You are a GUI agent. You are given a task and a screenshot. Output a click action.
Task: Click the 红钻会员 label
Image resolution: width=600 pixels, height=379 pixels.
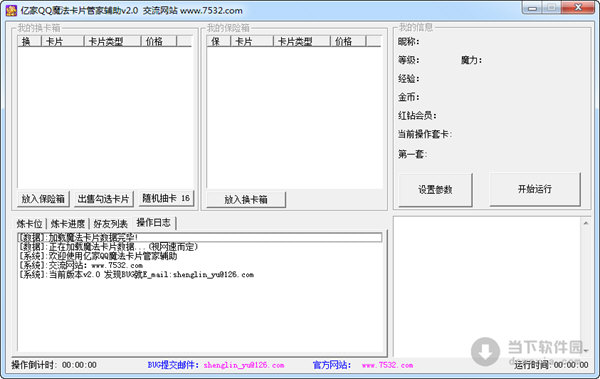click(417, 116)
